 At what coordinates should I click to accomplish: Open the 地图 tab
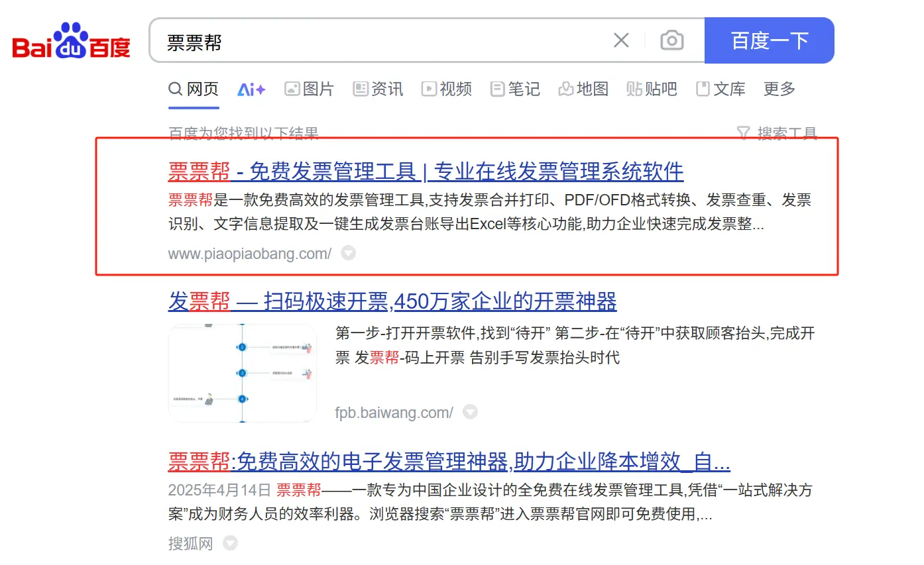583,89
